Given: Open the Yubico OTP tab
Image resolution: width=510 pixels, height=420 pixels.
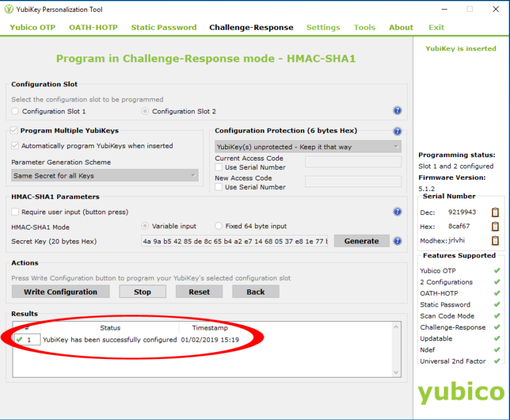Looking at the screenshot, I should pos(33,27).
